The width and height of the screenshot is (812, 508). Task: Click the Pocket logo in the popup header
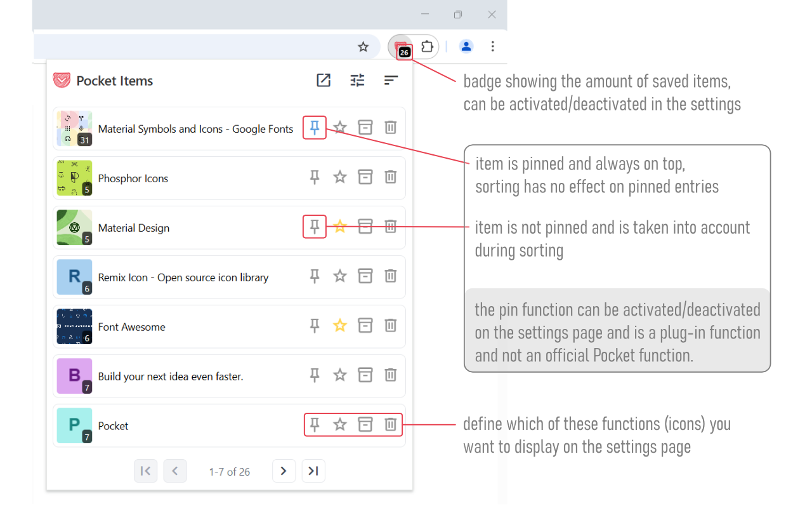click(61, 80)
